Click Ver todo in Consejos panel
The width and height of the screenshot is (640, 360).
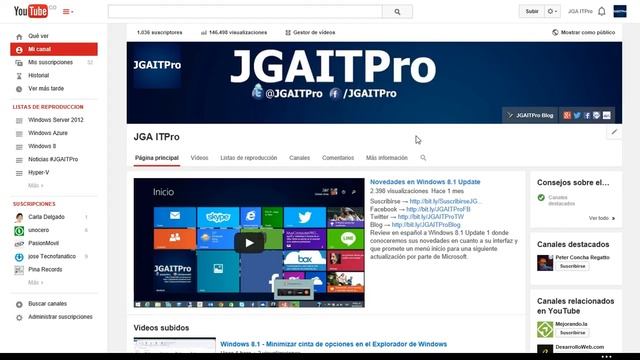[x=602, y=218]
